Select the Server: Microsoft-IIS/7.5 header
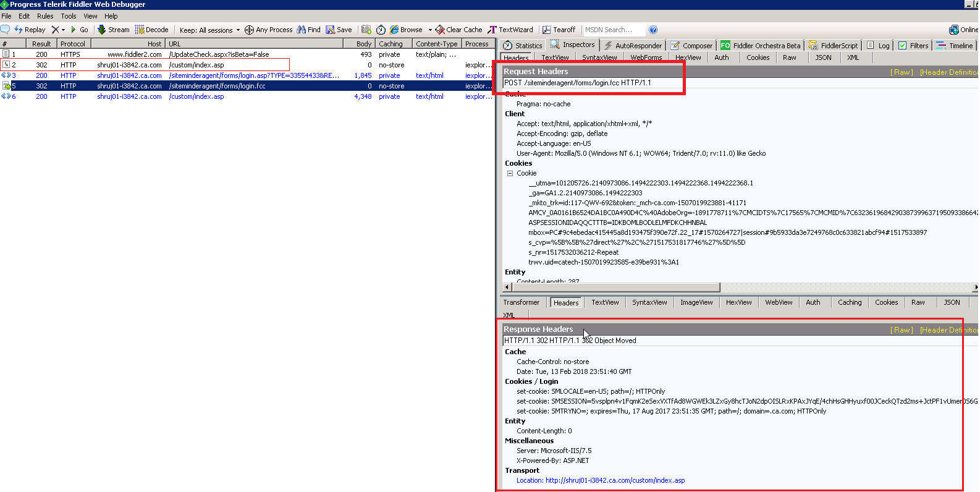Image resolution: width=980 pixels, height=492 pixels. tap(554, 451)
